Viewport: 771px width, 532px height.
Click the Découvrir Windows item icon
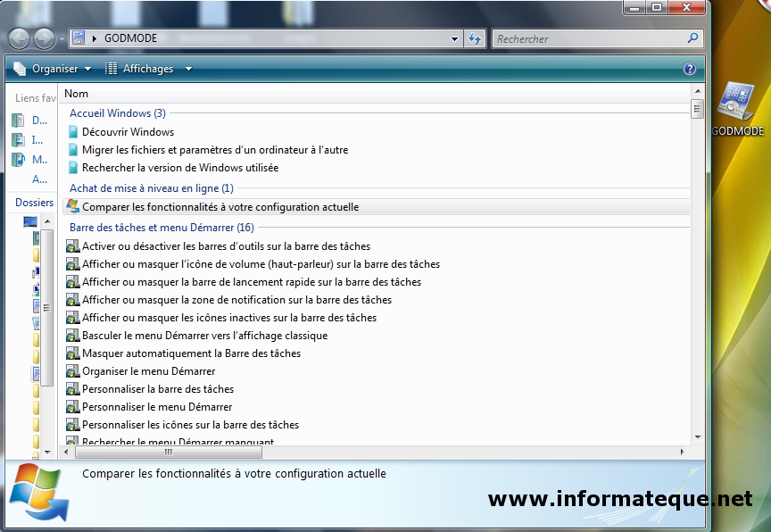pyautogui.click(x=73, y=132)
